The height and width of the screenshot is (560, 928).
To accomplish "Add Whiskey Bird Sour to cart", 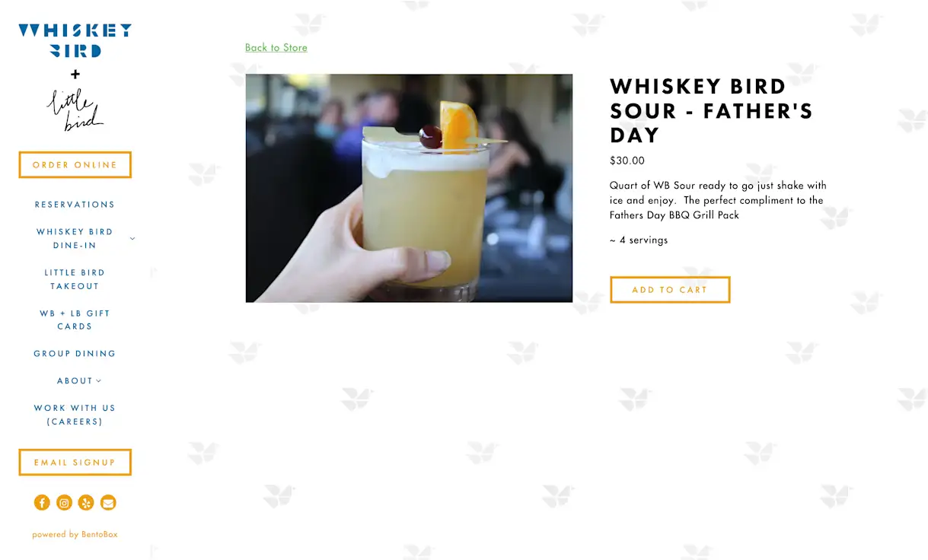I will [670, 290].
